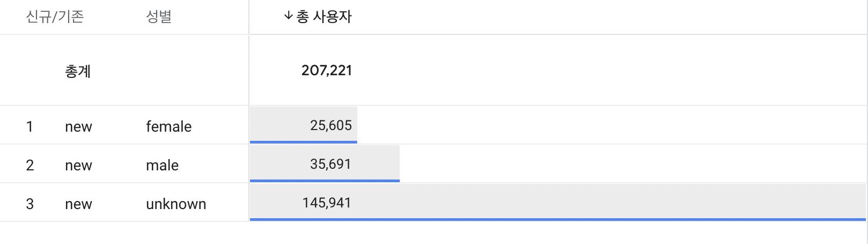Click the total value 207,221

tap(326, 70)
